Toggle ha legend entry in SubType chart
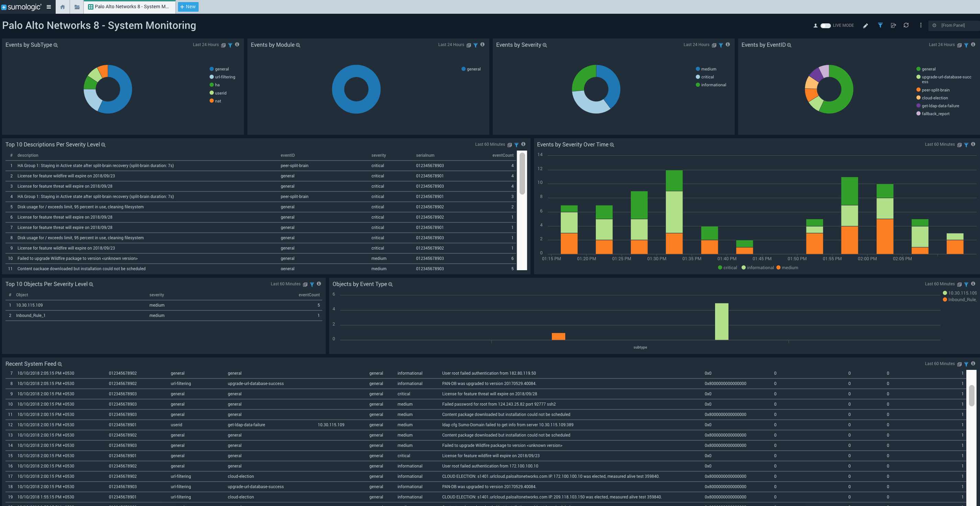 click(x=214, y=85)
